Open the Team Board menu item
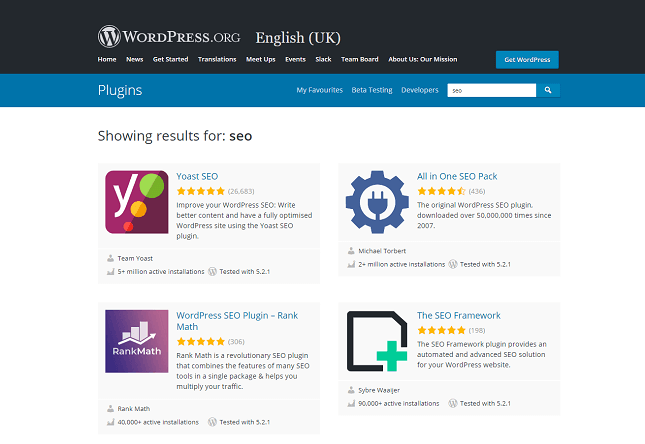The width and height of the screenshot is (645, 444). [x=360, y=59]
